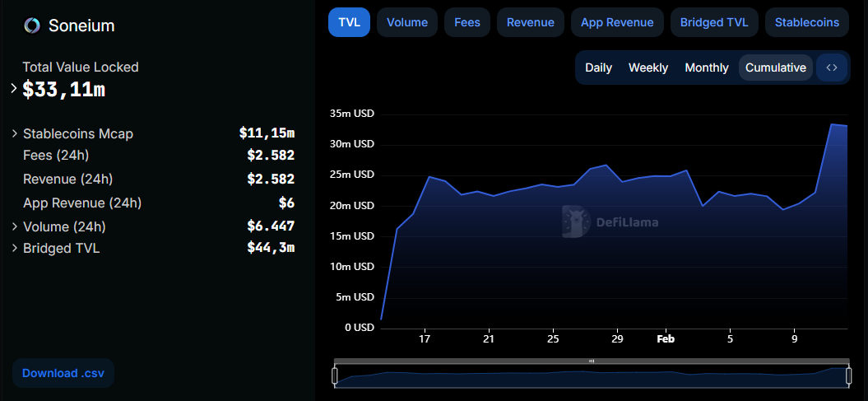This screenshot has width=868, height=401.
Task: Click the Fees (24h) label
Action: (56, 155)
